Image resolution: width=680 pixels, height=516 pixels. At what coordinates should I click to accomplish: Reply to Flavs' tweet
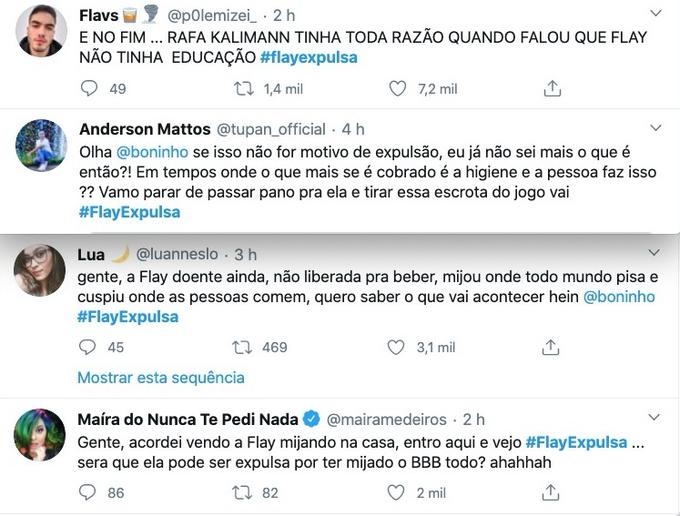click(x=89, y=89)
